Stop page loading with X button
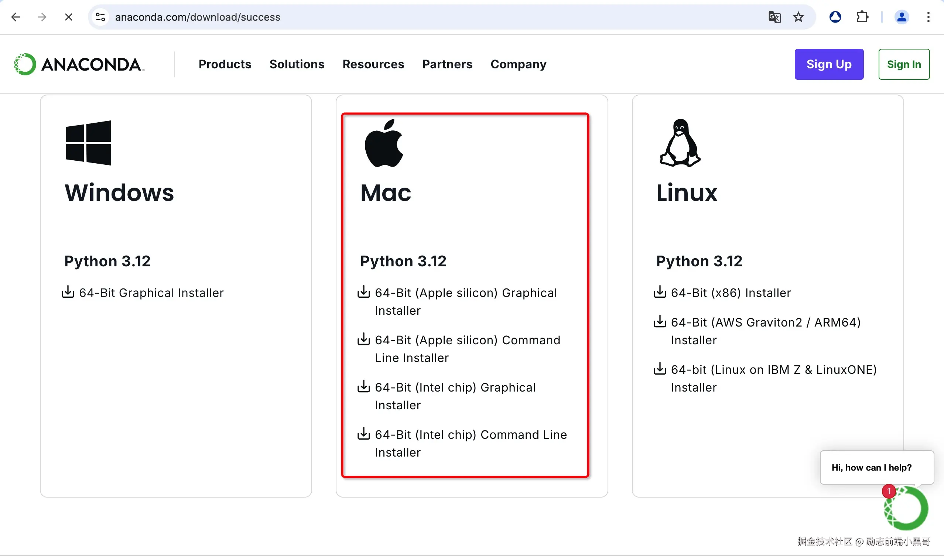944x560 pixels. (68, 17)
